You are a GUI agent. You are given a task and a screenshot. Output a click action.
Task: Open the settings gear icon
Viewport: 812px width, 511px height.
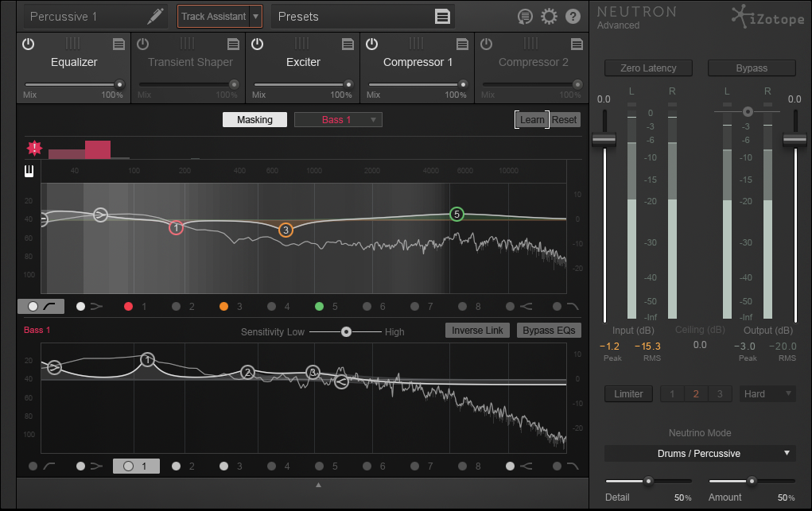[x=549, y=17]
